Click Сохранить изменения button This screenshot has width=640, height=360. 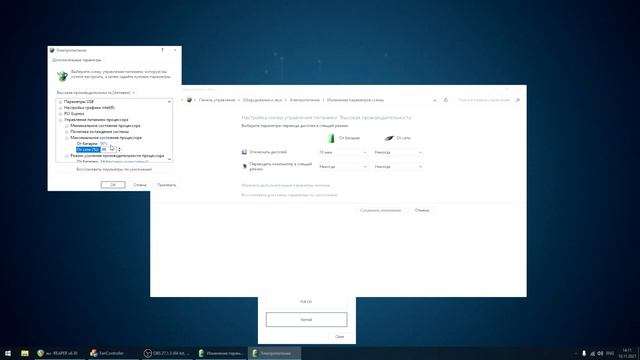pyautogui.click(x=380, y=210)
